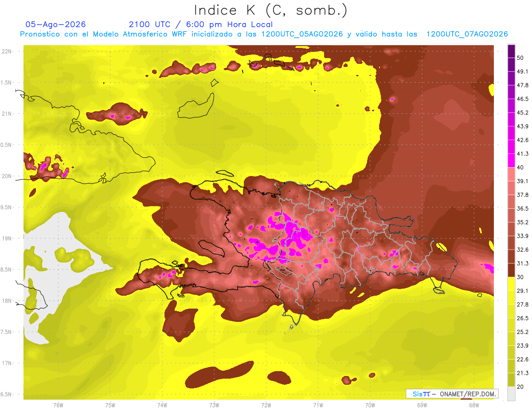
Task: Click the "20N" latitude label
Action: click(x=7, y=176)
